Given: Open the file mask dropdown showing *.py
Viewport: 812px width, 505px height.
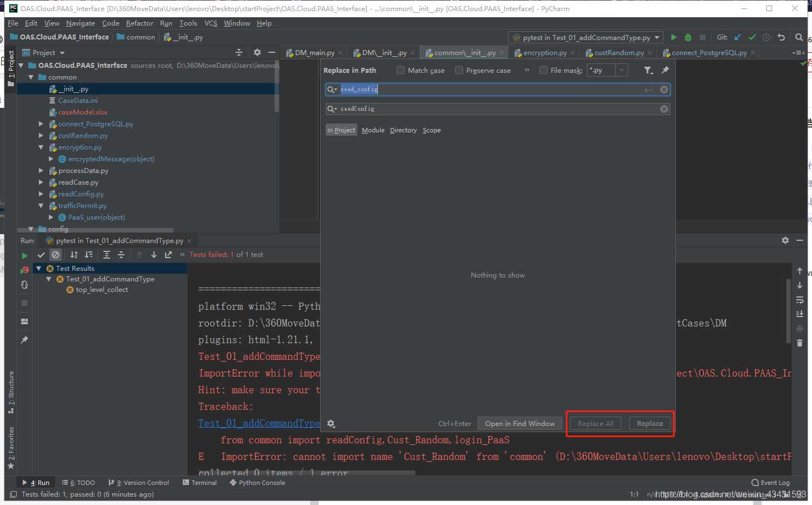Looking at the screenshot, I should (621, 70).
